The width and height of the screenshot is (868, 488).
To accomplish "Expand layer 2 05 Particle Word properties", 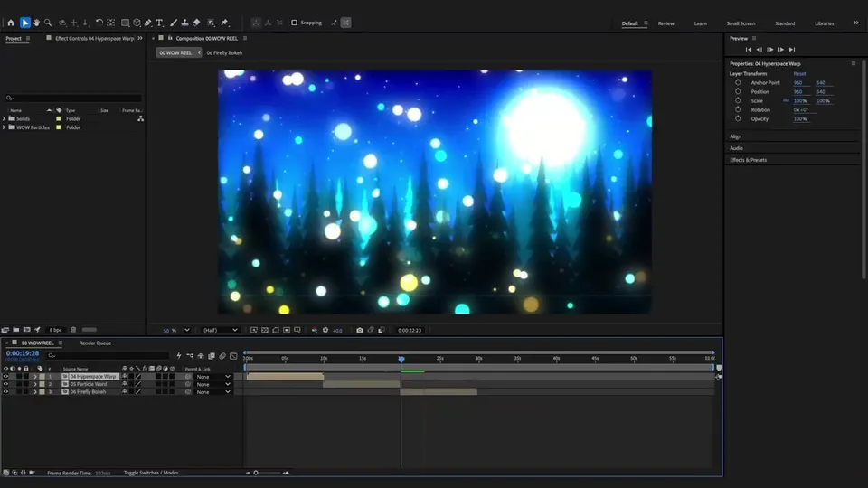I will 35,384.
